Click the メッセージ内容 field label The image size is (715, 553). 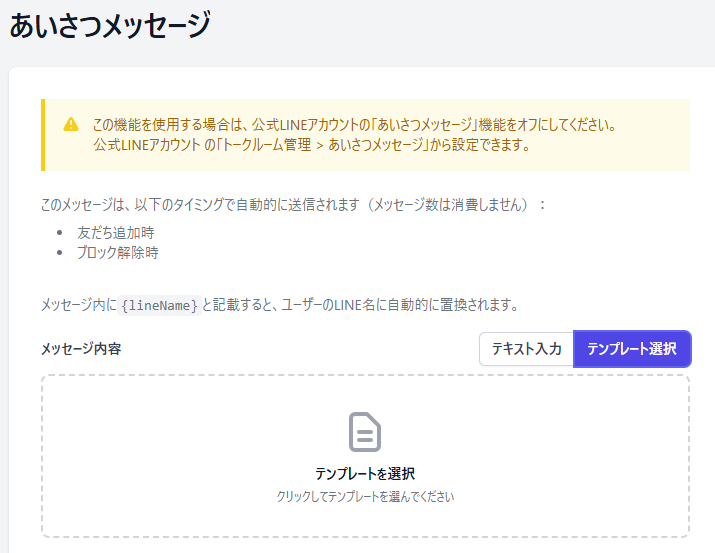81,349
